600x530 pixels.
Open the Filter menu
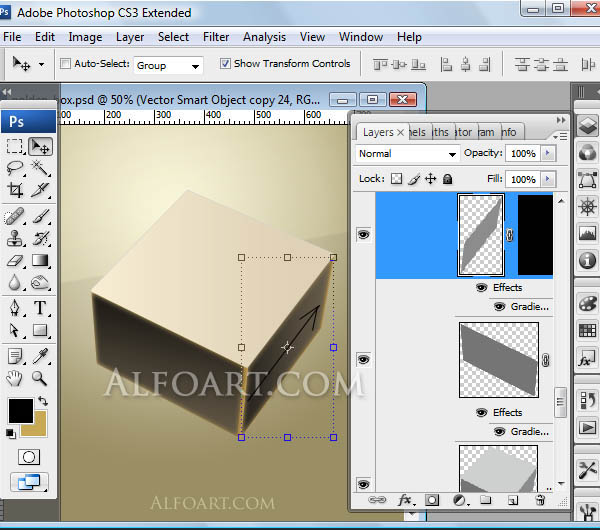216,37
